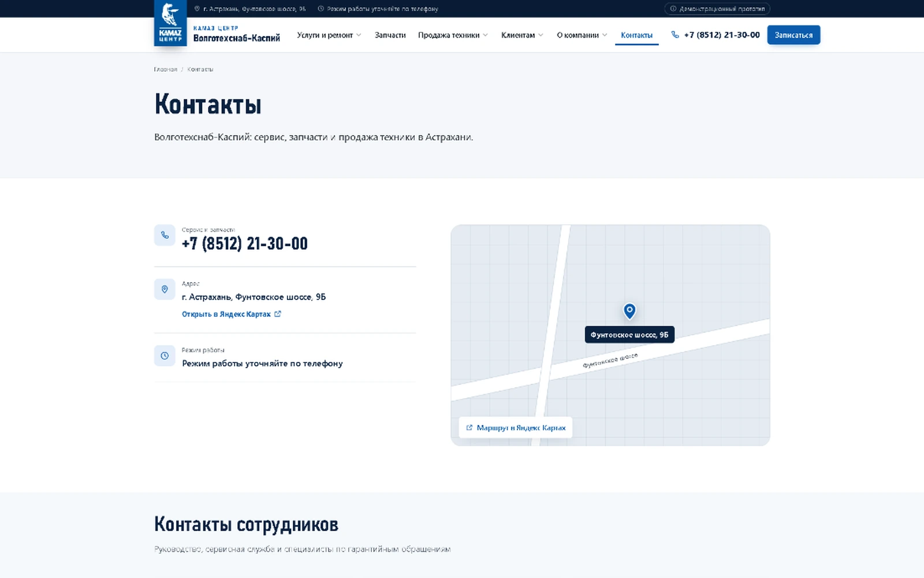The image size is (924, 578).
Task: Expand the Продажа техники dropdown chevron
Action: tap(485, 35)
